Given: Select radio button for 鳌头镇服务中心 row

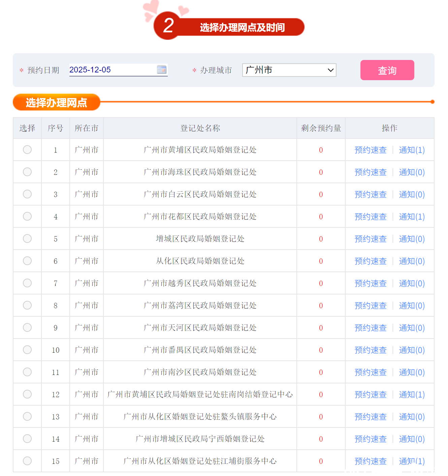Looking at the screenshot, I should tap(27, 416).
